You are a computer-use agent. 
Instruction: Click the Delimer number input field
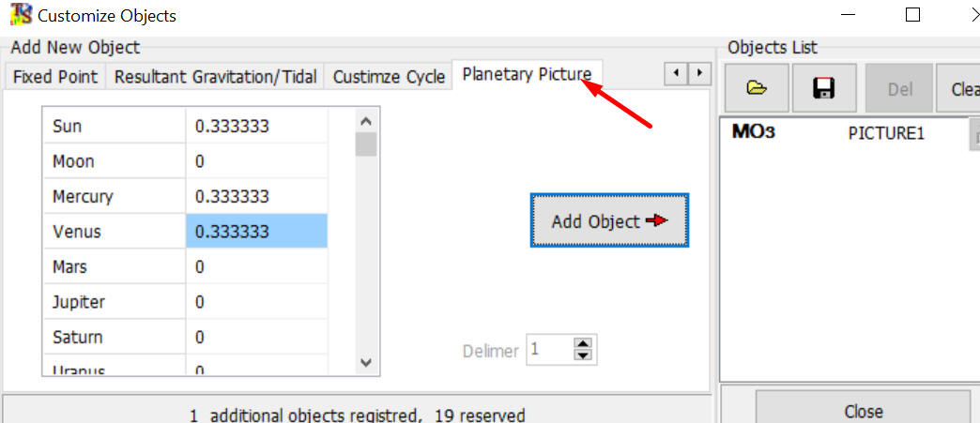(x=548, y=351)
